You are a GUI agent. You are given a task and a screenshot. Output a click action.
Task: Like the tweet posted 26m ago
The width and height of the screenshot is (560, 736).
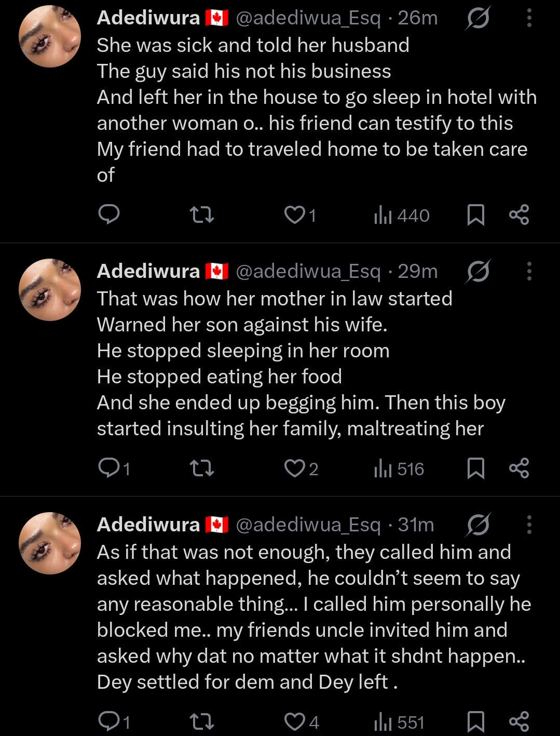295,215
